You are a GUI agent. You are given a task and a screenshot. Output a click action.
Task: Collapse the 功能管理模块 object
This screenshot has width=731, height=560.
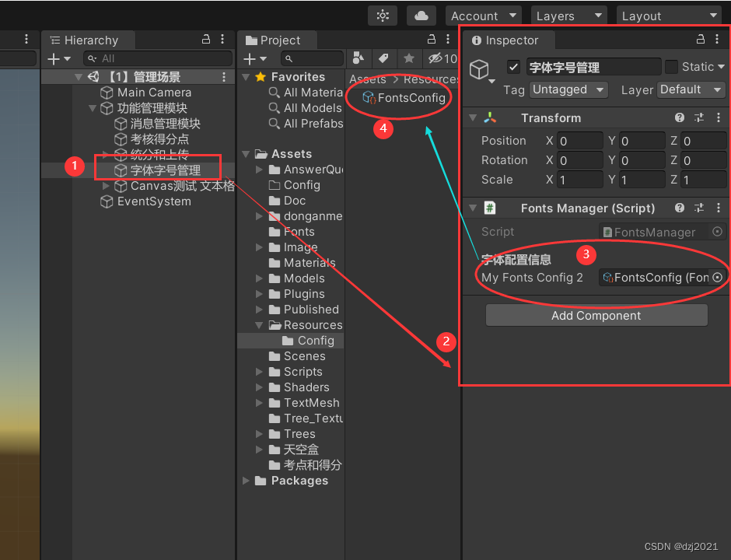93,108
